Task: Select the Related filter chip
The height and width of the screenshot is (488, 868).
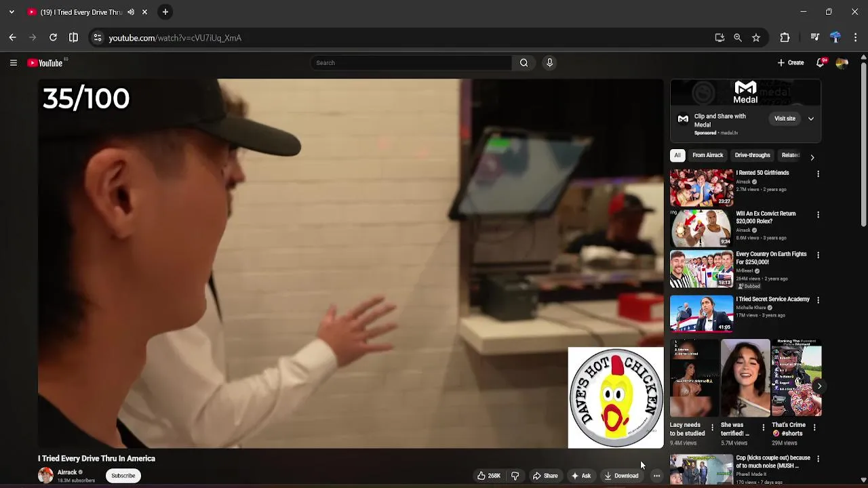Action: (790, 155)
